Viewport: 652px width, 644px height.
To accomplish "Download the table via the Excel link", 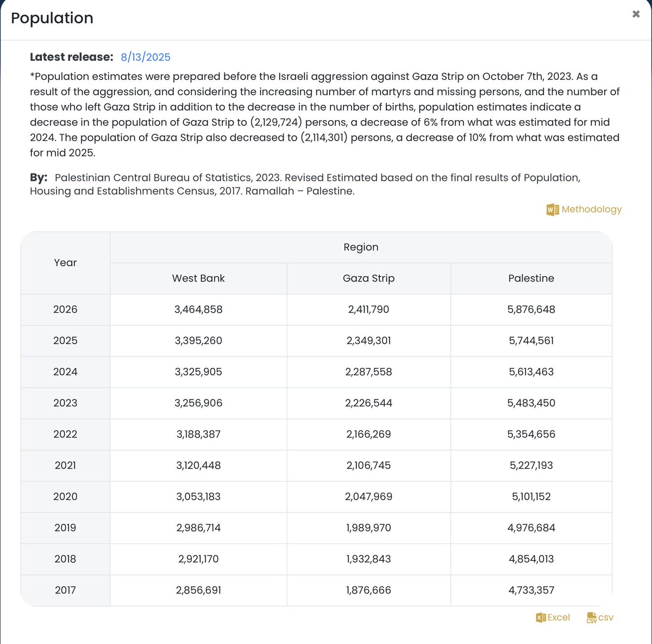I will 559,617.
